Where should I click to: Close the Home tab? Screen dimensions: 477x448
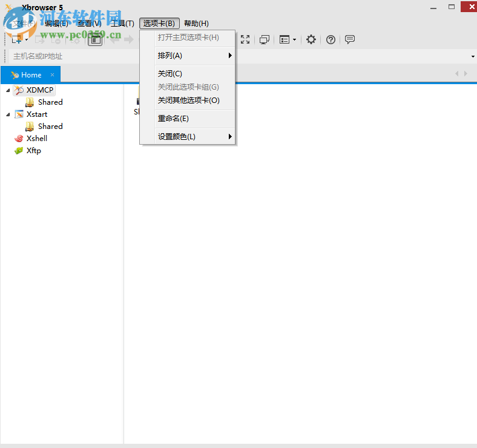point(52,75)
